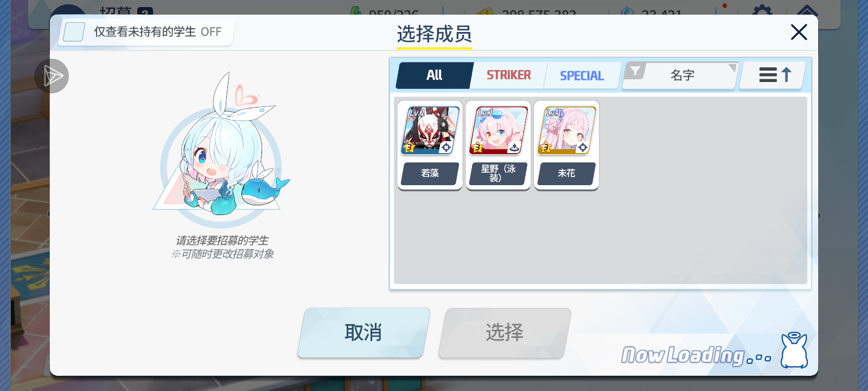Viewport: 868px width, 391px height.
Task: Open the filter funnel icon
Action: coord(635,71)
